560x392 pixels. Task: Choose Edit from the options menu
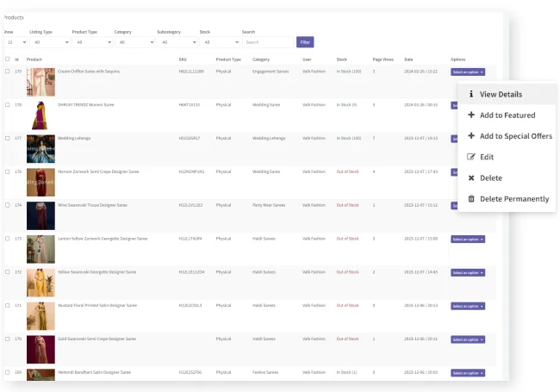click(x=507, y=157)
